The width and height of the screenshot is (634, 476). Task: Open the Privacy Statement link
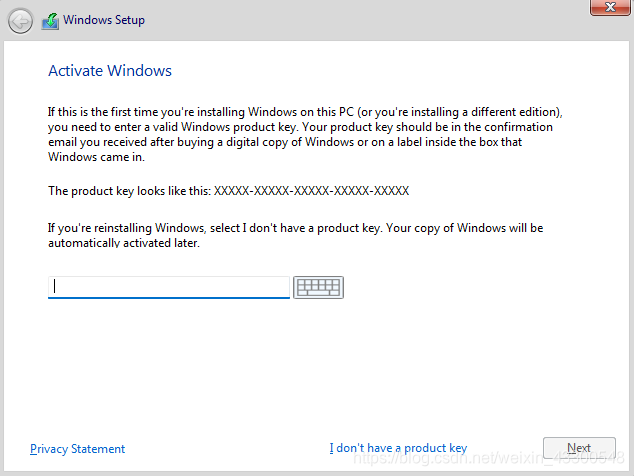[78, 449]
